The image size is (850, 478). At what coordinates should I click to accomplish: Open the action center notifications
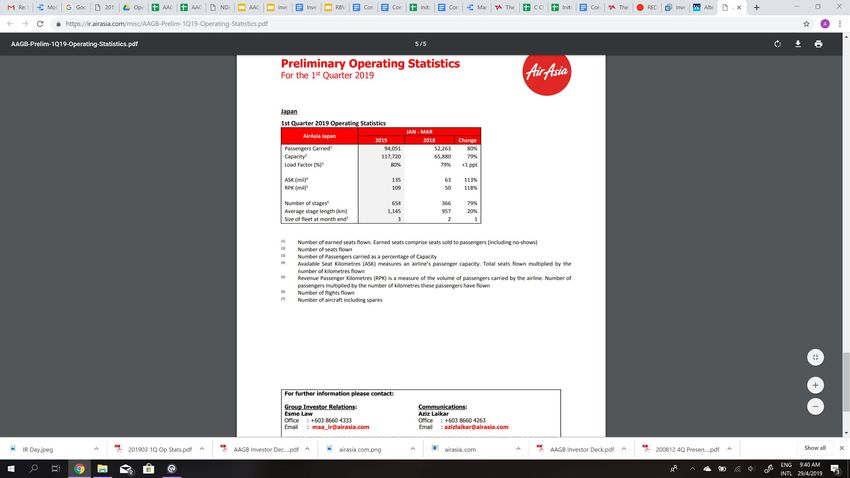(x=835, y=469)
